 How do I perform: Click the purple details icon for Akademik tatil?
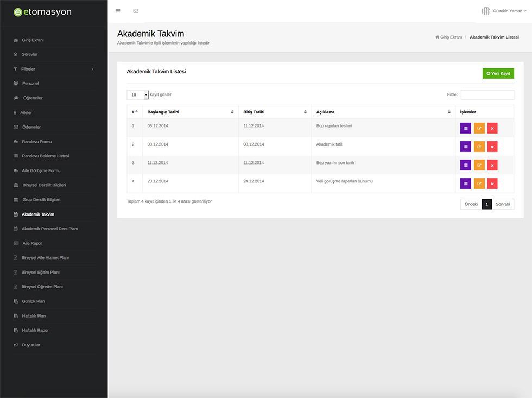[466, 147]
